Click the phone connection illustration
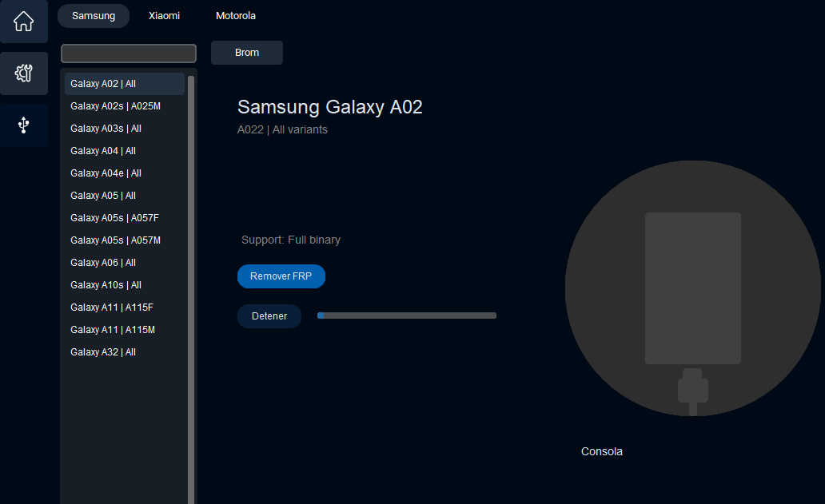The height and width of the screenshot is (504, 825). click(x=693, y=288)
